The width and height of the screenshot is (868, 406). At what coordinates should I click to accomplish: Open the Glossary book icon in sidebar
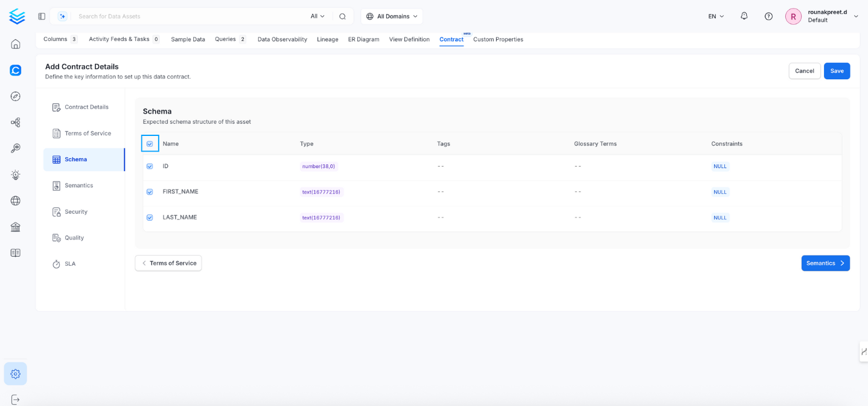(16, 253)
